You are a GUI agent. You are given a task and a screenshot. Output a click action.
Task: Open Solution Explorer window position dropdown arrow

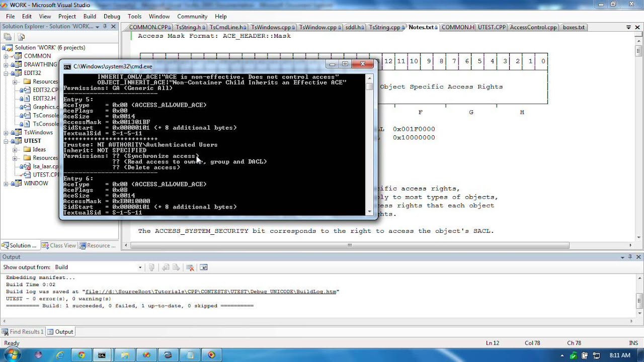[x=98, y=27]
